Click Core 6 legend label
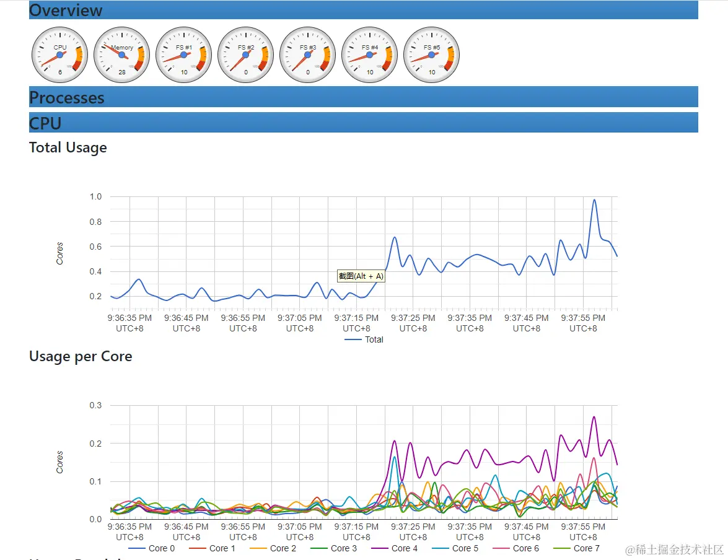The height and width of the screenshot is (560, 728). coord(525,548)
